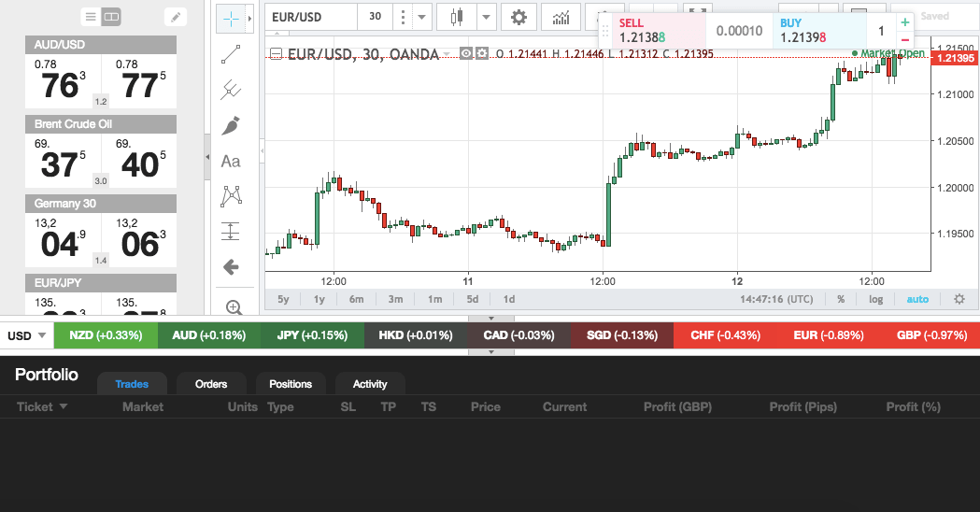The height and width of the screenshot is (512, 980).
Task: Set chart range to 6m
Action: tap(356, 299)
